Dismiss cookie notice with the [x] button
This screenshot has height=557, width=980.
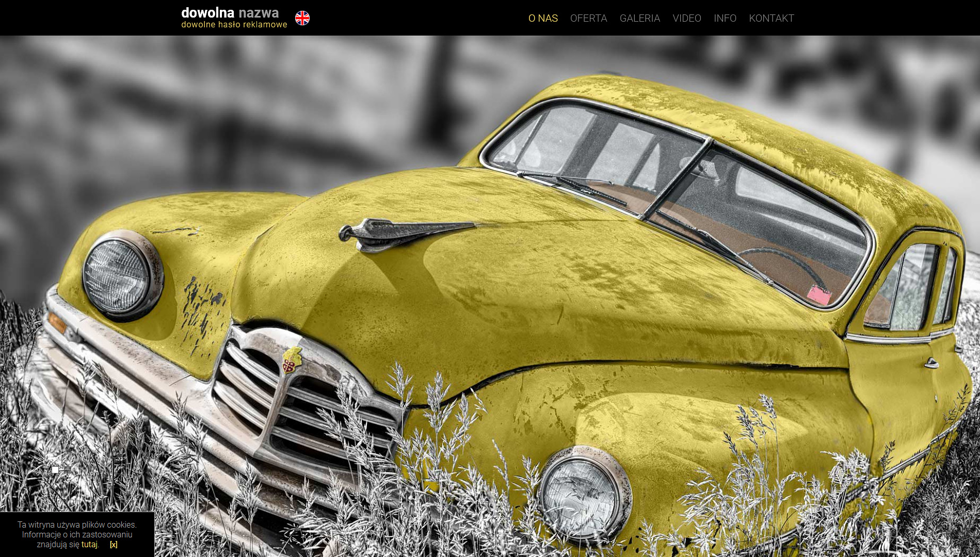[x=114, y=544]
